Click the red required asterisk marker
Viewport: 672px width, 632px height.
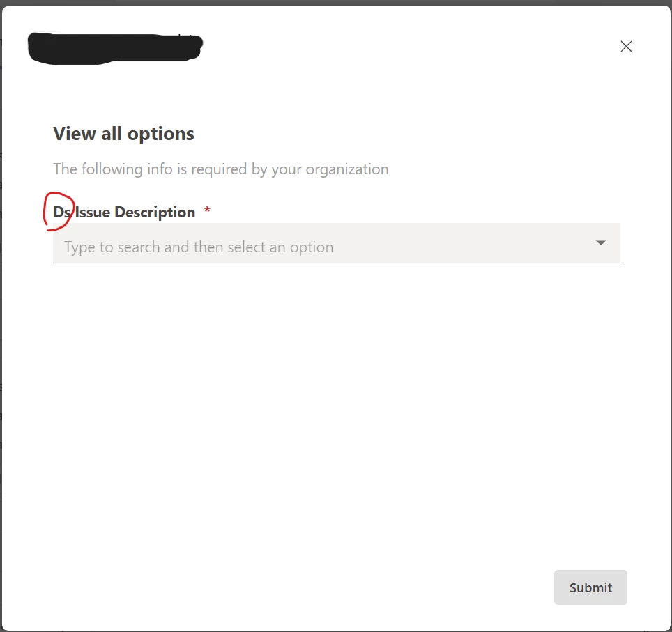click(207, 210)
